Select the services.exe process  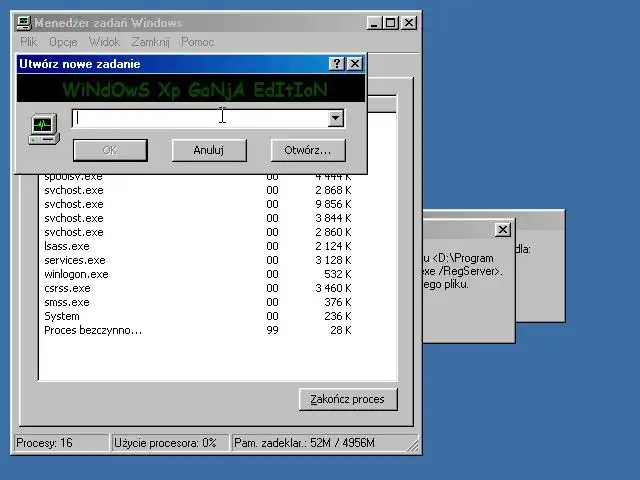[x=198, y=260]
